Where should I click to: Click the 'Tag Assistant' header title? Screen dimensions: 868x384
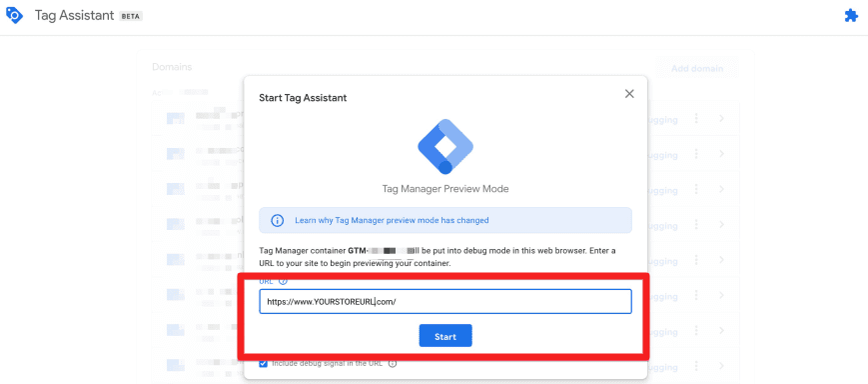[x=74, y=16]
